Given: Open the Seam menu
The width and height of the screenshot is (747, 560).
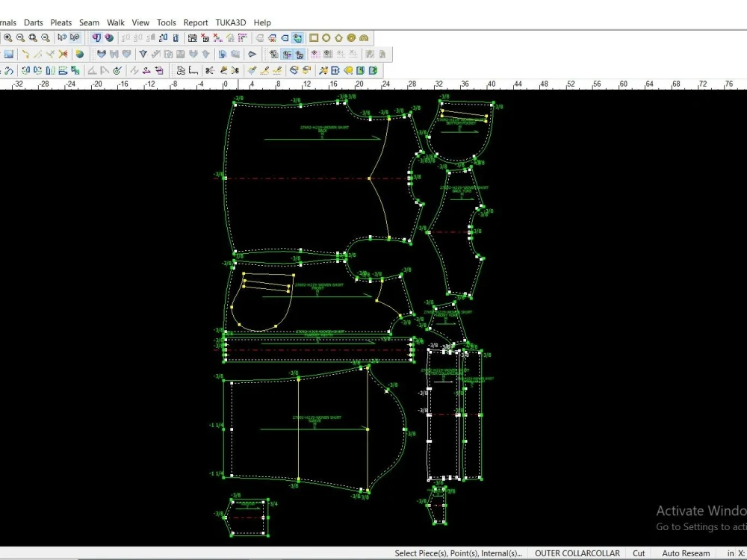Looking at the screenshot, I should click(89, 22).
